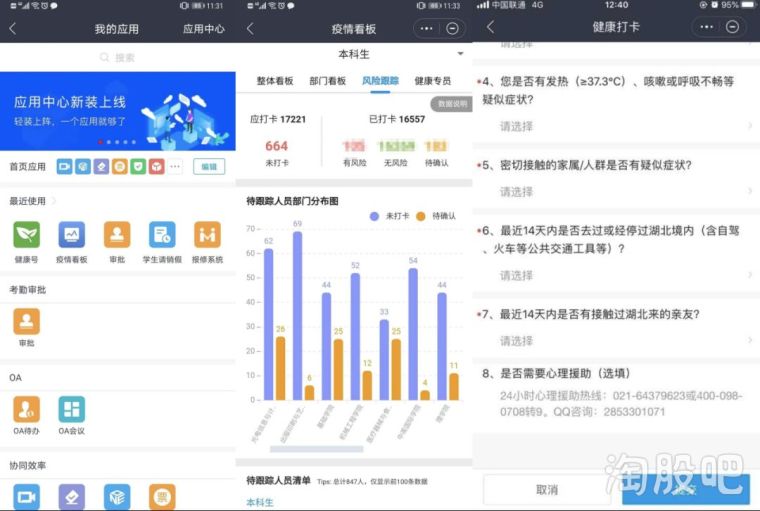Toggle the 未打卡 legend series
The height and width of the screenshot is (511, 760).
pyautogui.click(x=390, y=216)
